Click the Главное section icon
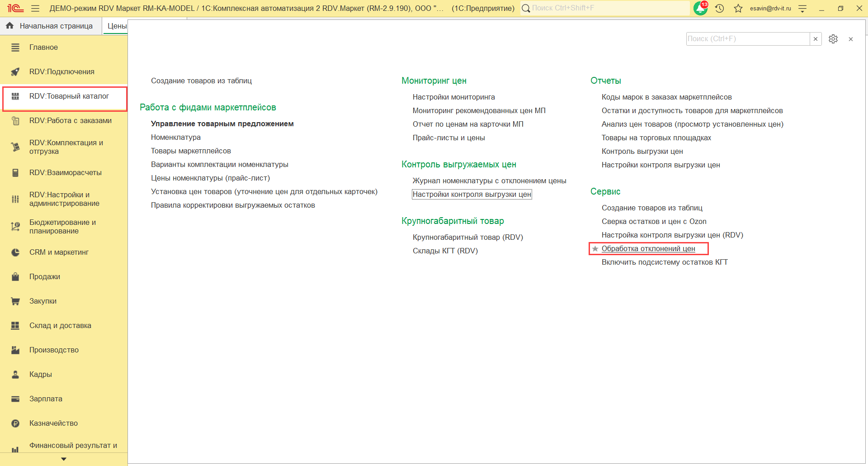The height and width of the screenshot is (466, 868). click(15, 48)
